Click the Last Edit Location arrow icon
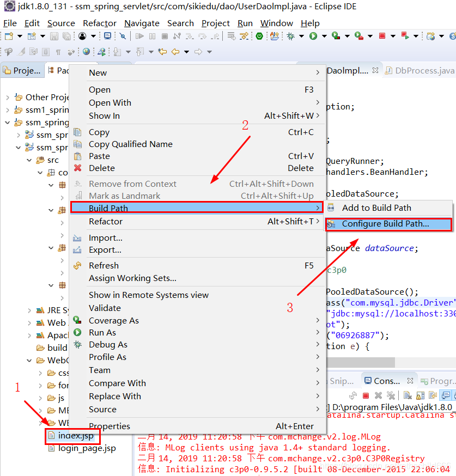The image size is (456, 476). tap(162, 52)
